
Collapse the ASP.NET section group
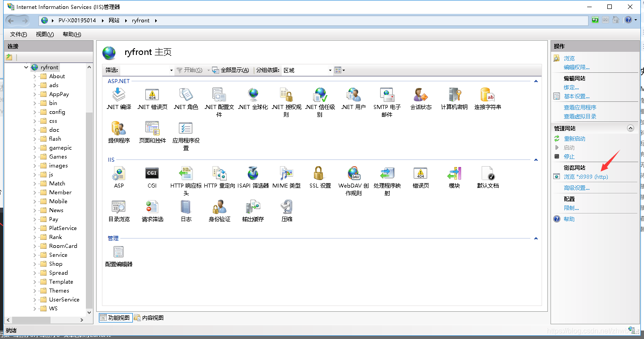click(x=536, y=81)
